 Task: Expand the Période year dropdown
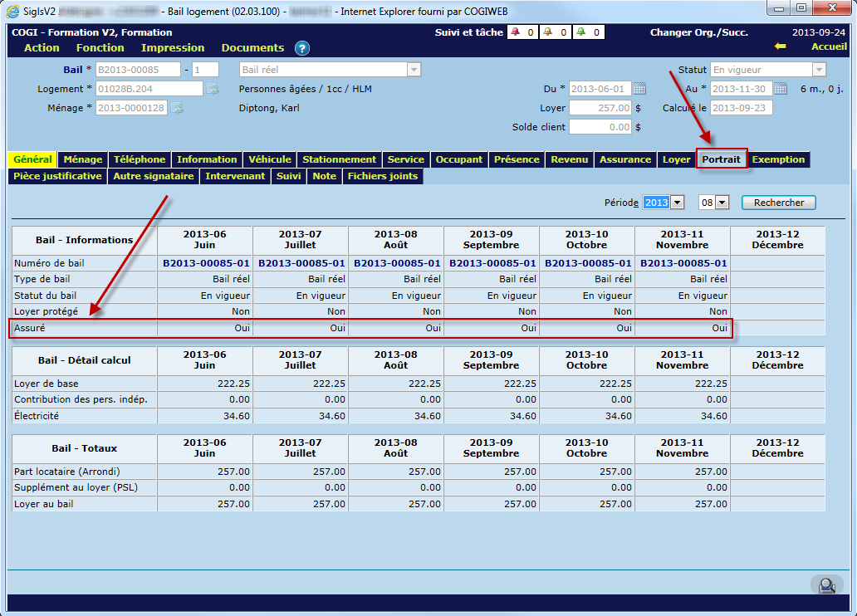coord(677,203)
